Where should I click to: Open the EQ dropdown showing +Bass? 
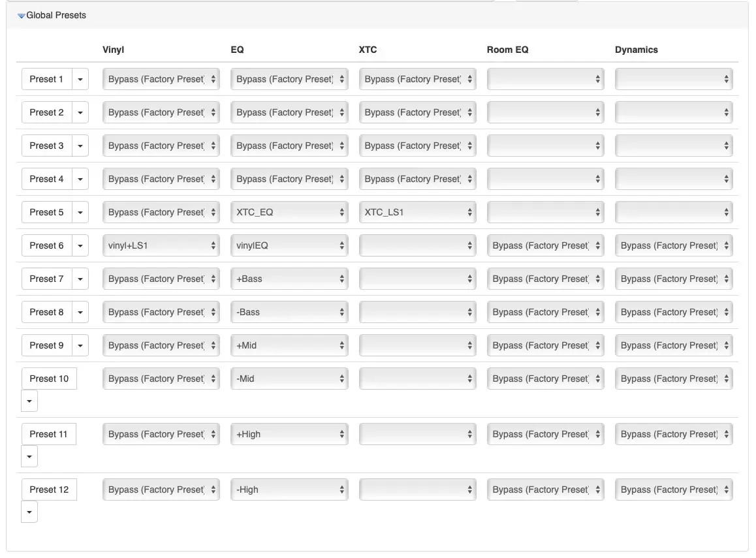click(289, 279)
